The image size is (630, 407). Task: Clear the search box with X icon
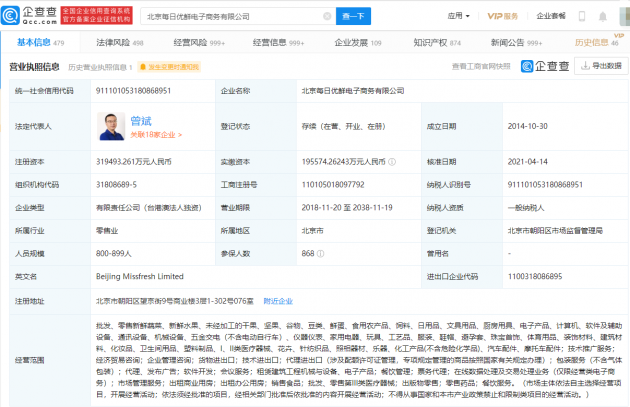[x=327, y=16]
